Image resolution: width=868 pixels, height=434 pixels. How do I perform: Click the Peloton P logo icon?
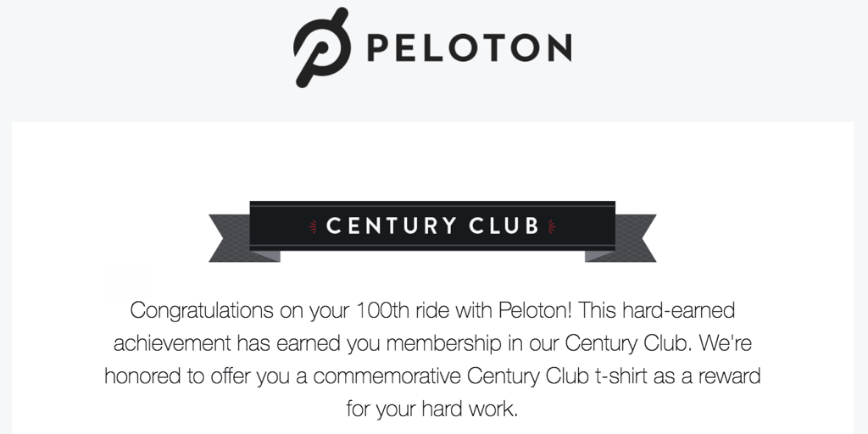(x=321, y=47)
